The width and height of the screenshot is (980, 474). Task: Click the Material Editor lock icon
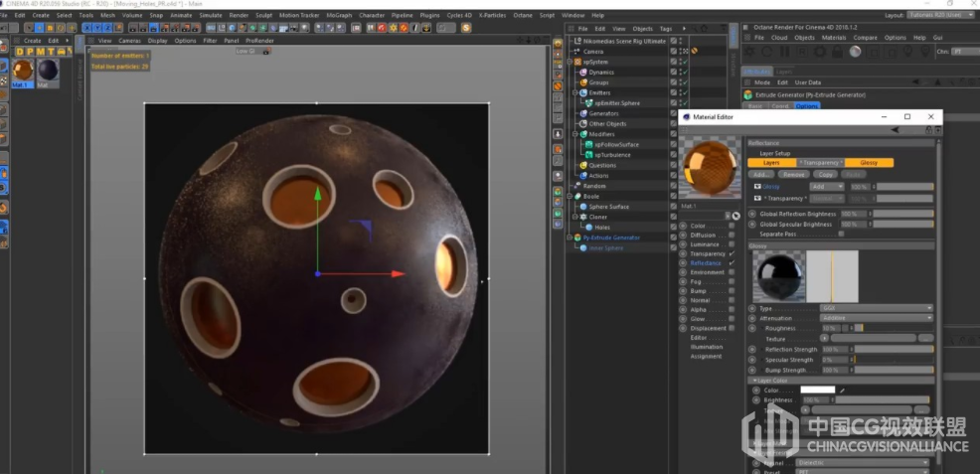click(x=928, y=130)
